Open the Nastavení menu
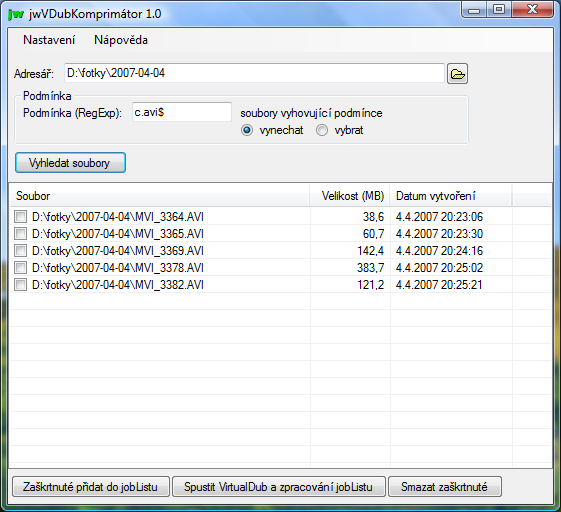This screenshot has height=512, width=561. click(x=49, y=40)
